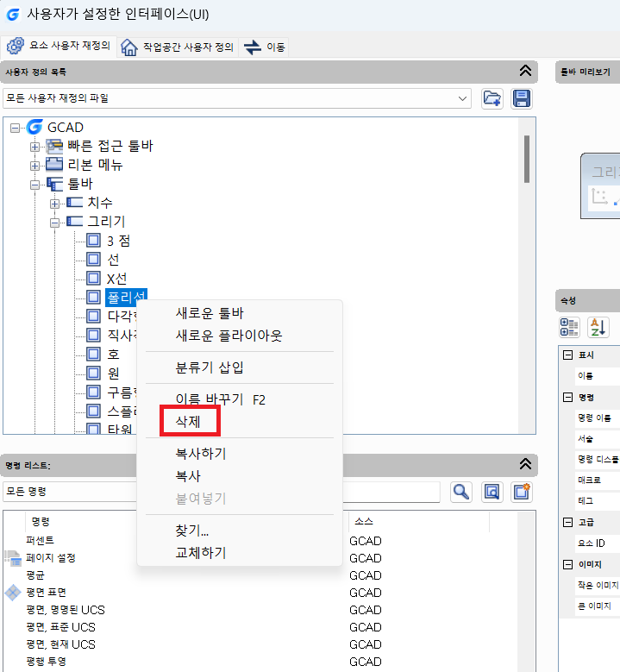Select the 3 점 tool item
The image size is (620, 672).
click(x=118, y=241)
